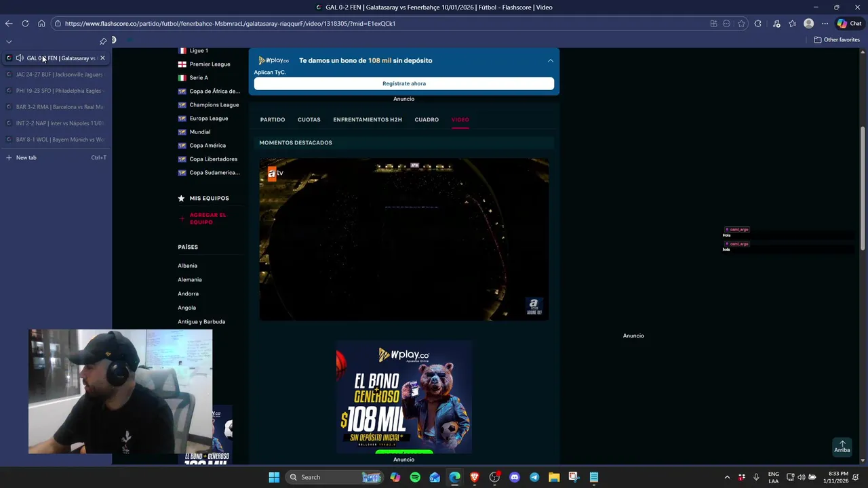868x488 pixels.
Task: Open Spotify from the taskbar
Action: (x=415, y=477)
